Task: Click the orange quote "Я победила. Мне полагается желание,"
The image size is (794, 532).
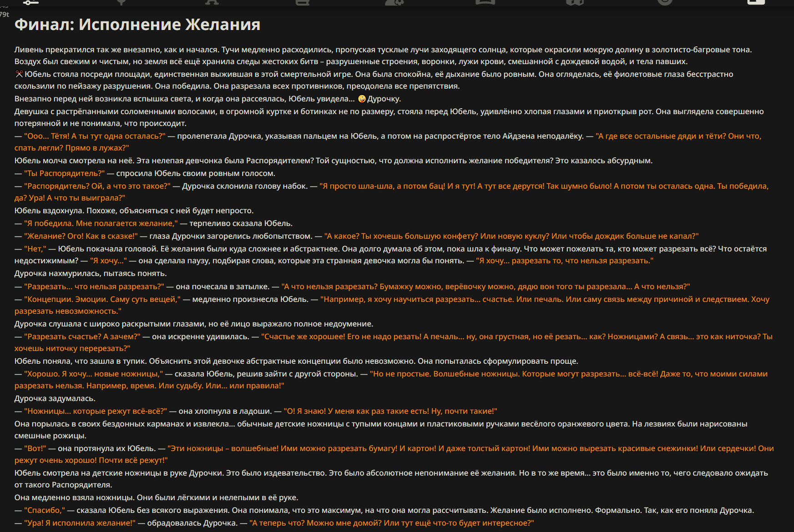Action: tap(101, 223)
